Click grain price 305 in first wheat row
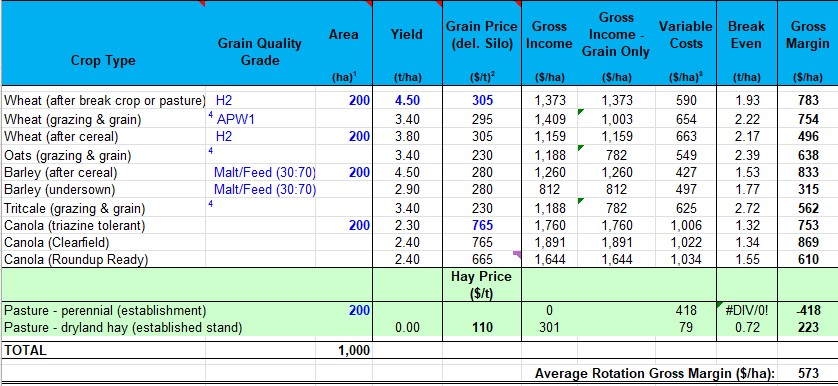Image resolution: width=838 pixels, height=386 pixels. pos(482,100)
